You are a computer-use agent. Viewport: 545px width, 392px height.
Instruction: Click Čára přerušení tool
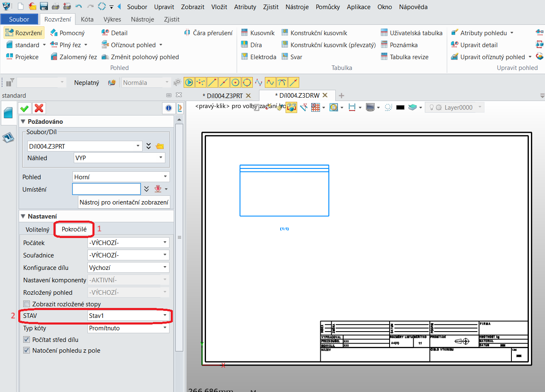(208, 33)
